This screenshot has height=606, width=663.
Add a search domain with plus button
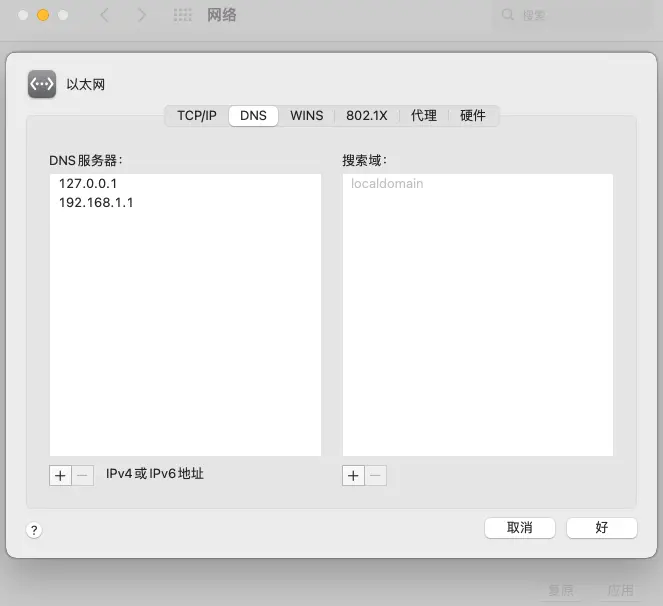353,475
